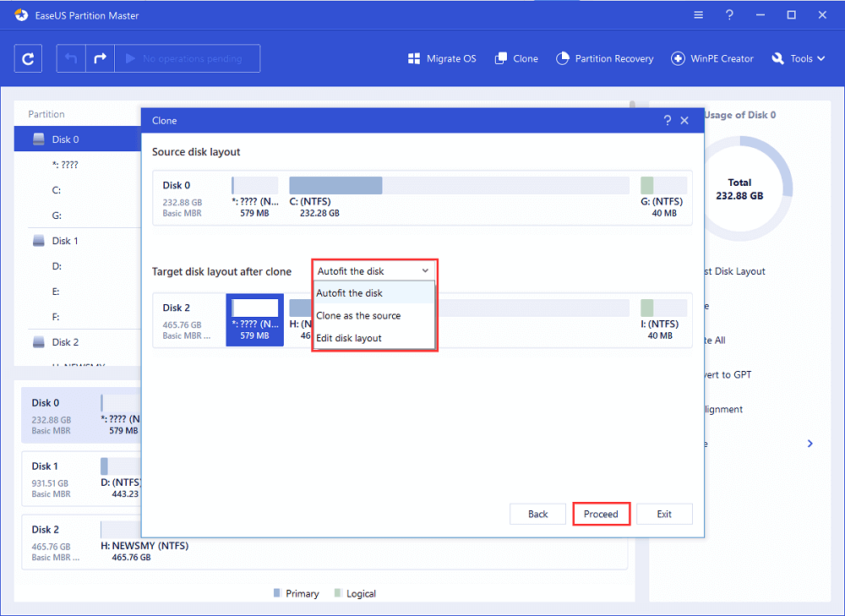Image resolution: width=845 pixels, height=616 pixels.
Task: Open the Autofit the disk dropdown
Action: 373,271
